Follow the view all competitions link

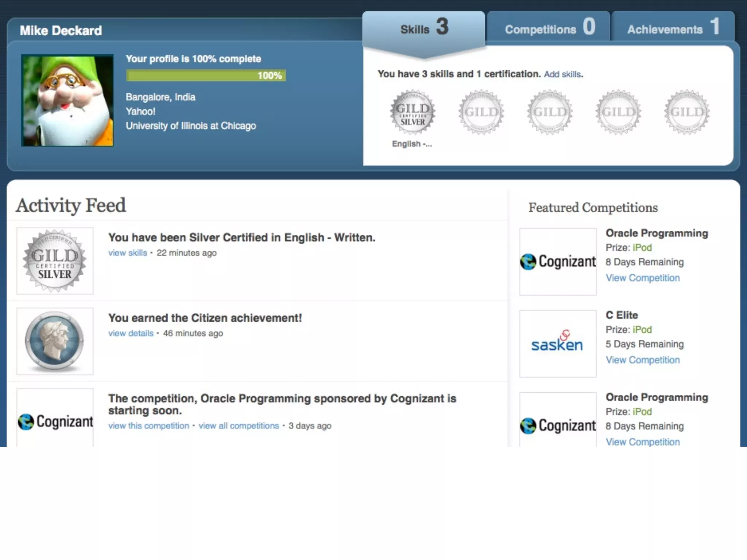[x=239, y=426]
